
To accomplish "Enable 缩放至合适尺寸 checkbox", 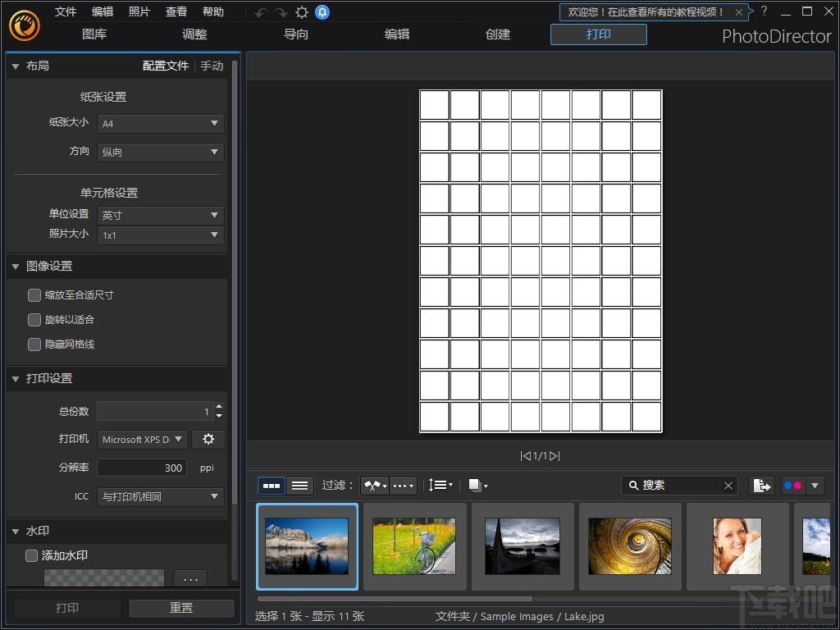I will point(34,294).
